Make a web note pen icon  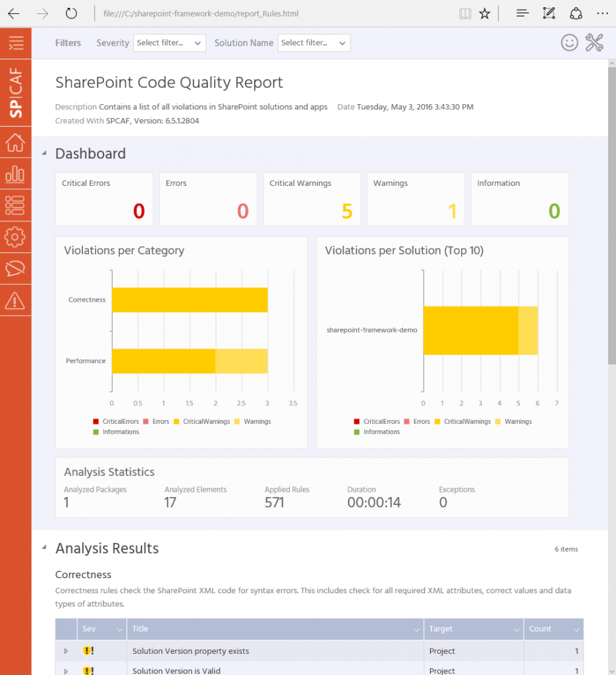(549, 13)
